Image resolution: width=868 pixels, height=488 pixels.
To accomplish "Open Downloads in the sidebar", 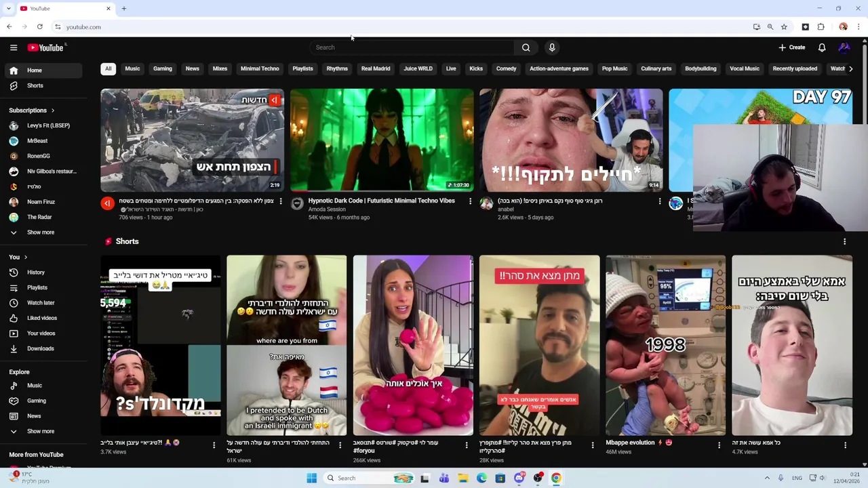I will 41,348.
